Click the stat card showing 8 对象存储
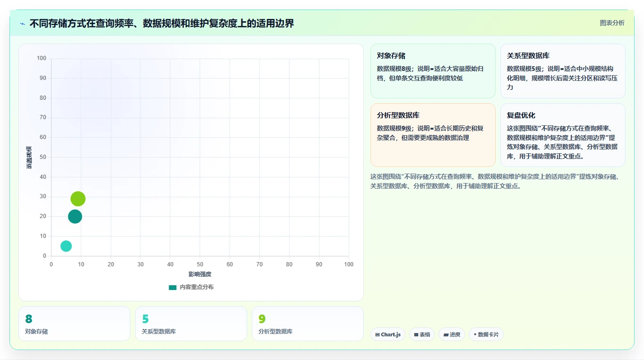Screen dimensions: 644x360 click(74, 324)
